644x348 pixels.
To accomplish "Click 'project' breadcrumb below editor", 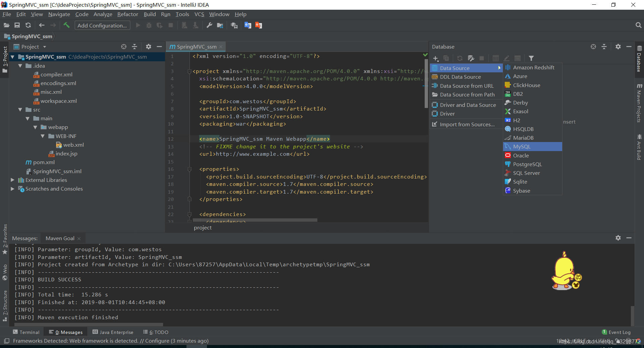I will coord(203,228).
